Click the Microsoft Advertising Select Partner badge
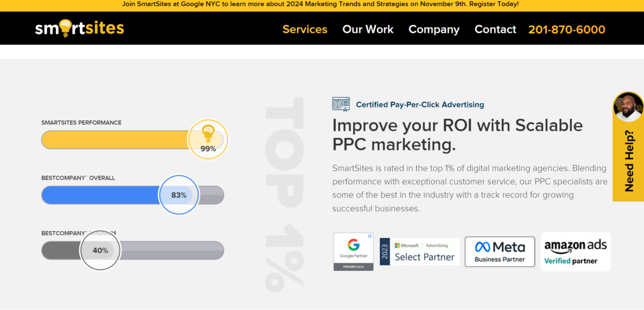This screenshot has width=644, height=310. (x=420, y=251)
